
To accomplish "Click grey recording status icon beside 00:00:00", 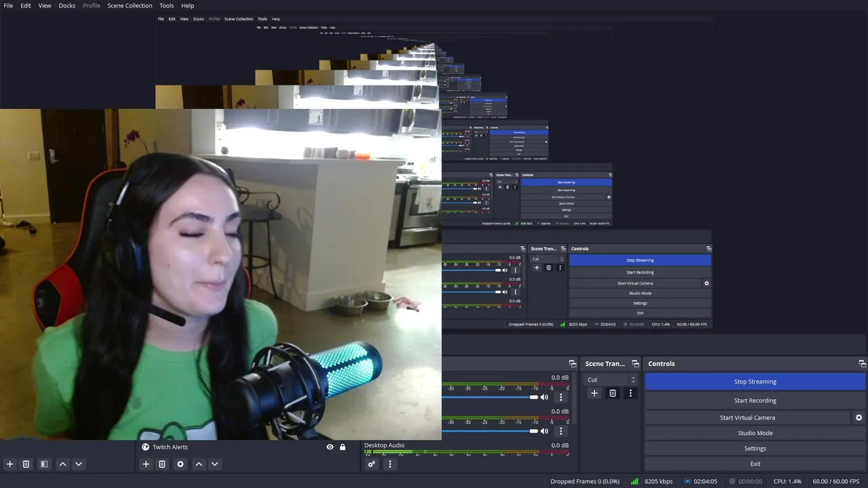I will coord(732,481).
